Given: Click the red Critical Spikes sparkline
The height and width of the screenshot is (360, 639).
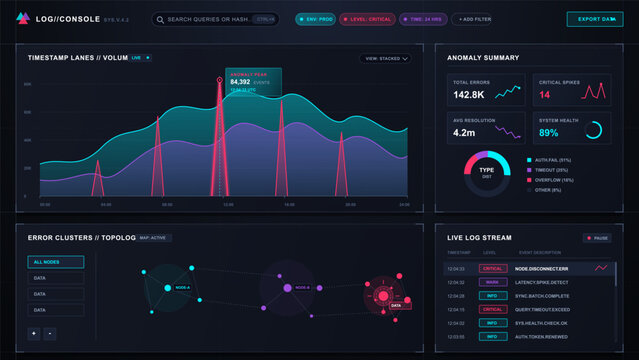Looking at the screenshot, I should click(x=593, y=91).
